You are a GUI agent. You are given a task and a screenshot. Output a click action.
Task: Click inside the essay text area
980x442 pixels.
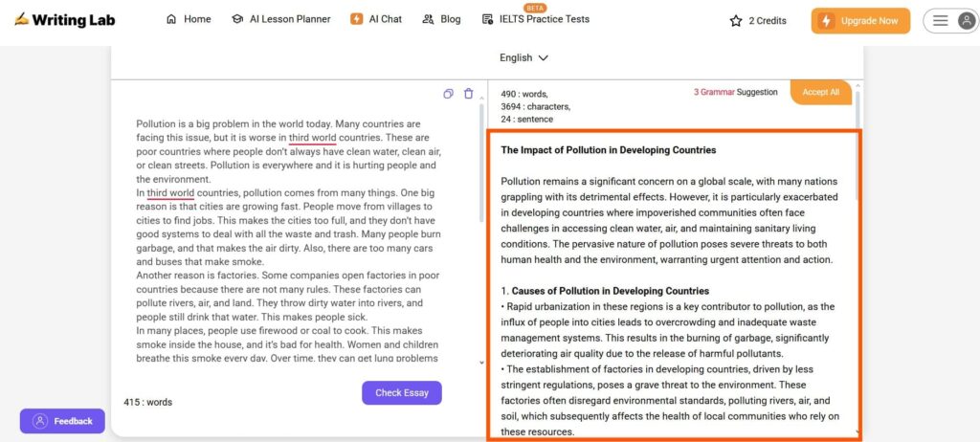click(288, 241)
